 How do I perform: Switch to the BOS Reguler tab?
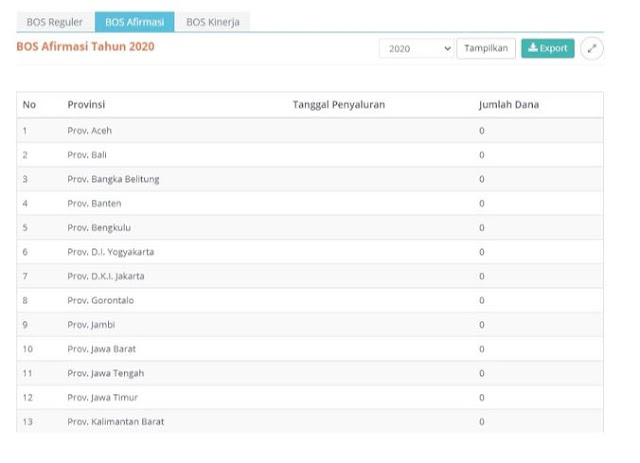point(55,22)
